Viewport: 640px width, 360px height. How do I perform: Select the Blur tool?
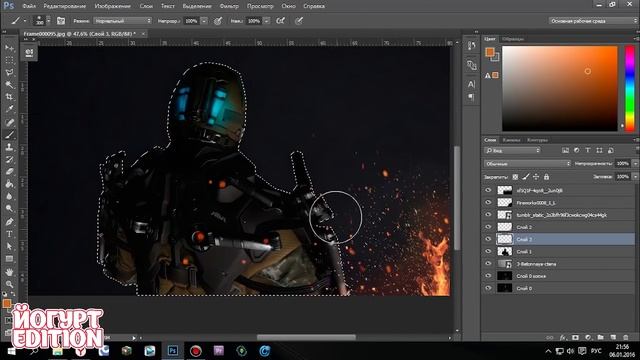point(9,196)
